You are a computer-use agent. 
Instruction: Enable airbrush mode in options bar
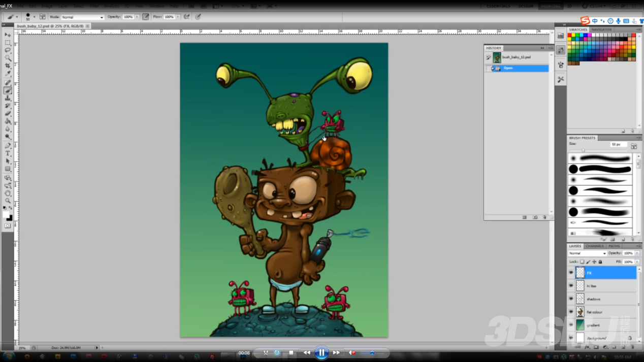click(187, 17)
